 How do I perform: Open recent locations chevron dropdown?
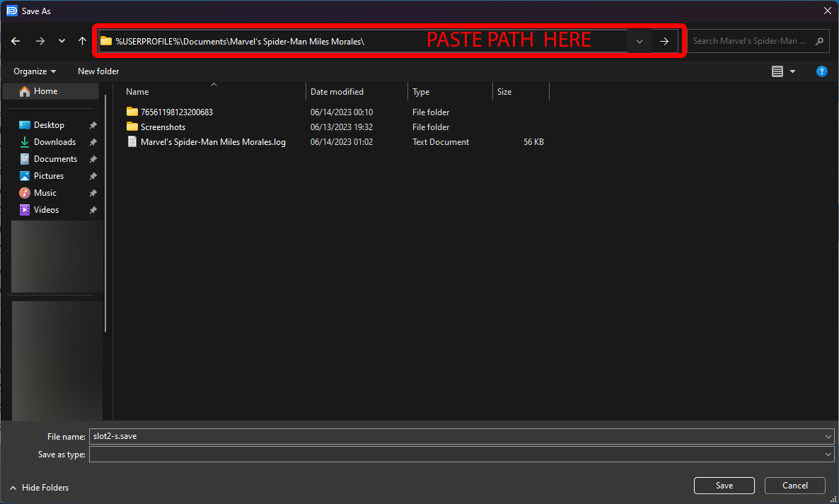[62, 41]
